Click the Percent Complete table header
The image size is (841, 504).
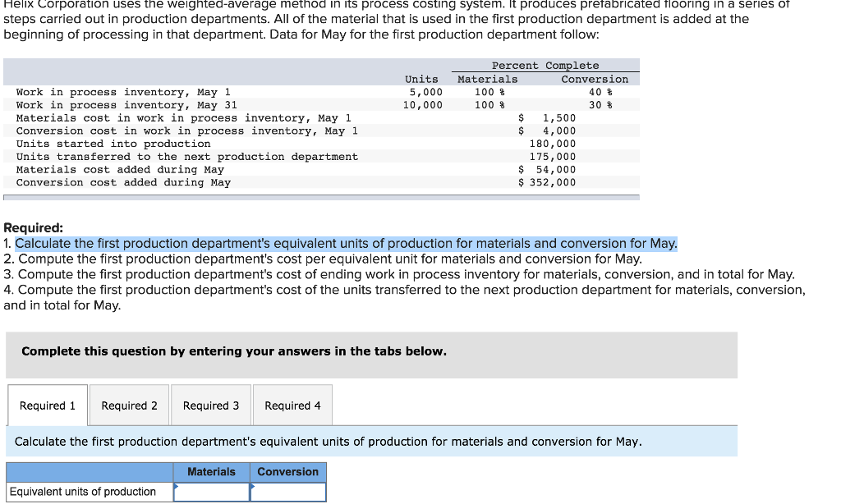click(x=545, y=66)
